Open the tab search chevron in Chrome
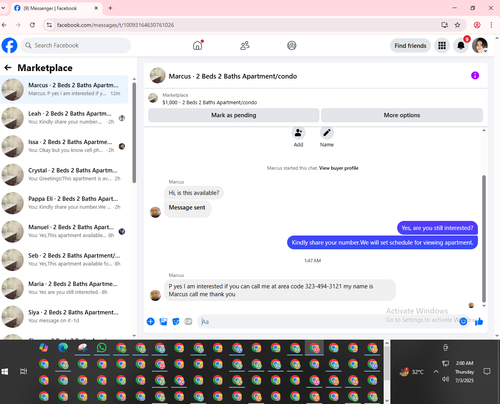The height and width of the screenshot is (404, 500). pyautogui.click(x=3, y=8)
